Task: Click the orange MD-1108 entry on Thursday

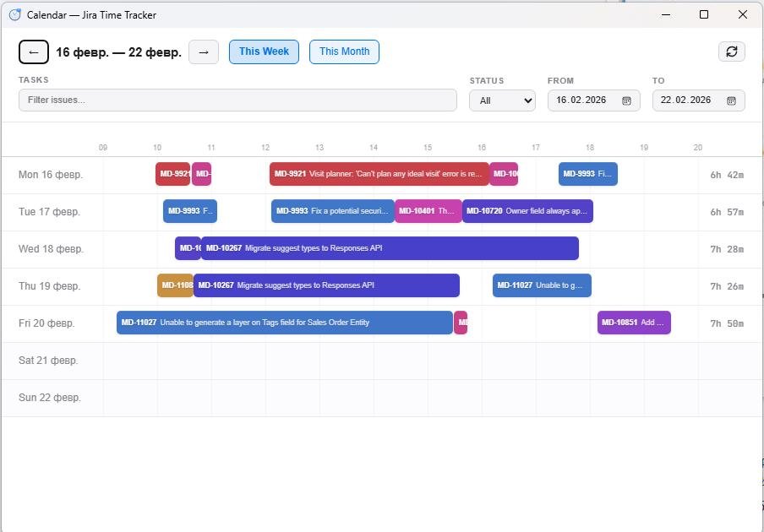Action: 175,285
